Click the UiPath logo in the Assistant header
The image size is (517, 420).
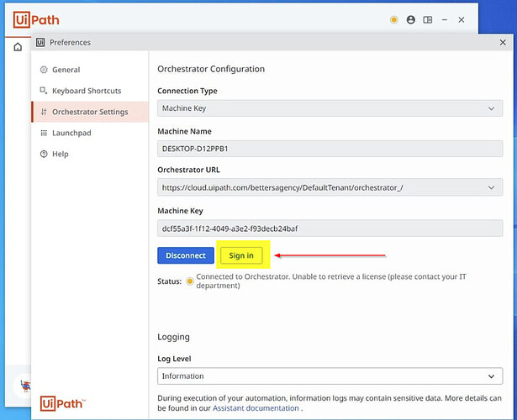pos(36,20)
